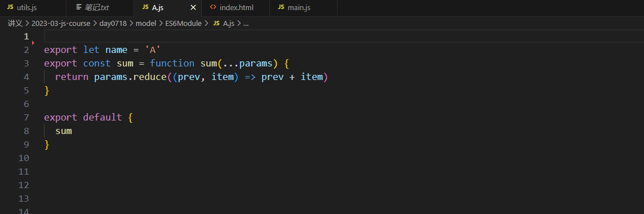Select the 讲义 breadcrumb folder

[x=15, y=24]
